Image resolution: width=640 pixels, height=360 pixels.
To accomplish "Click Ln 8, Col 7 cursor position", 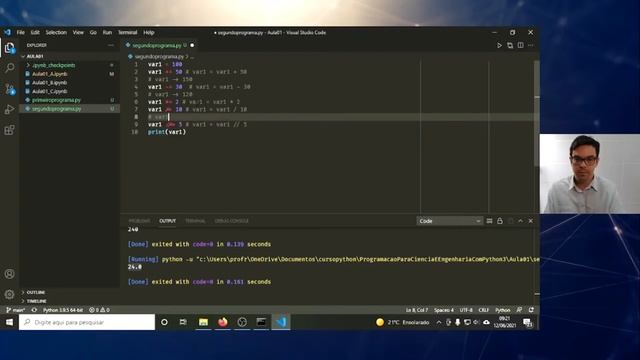I will pos(417,310).
